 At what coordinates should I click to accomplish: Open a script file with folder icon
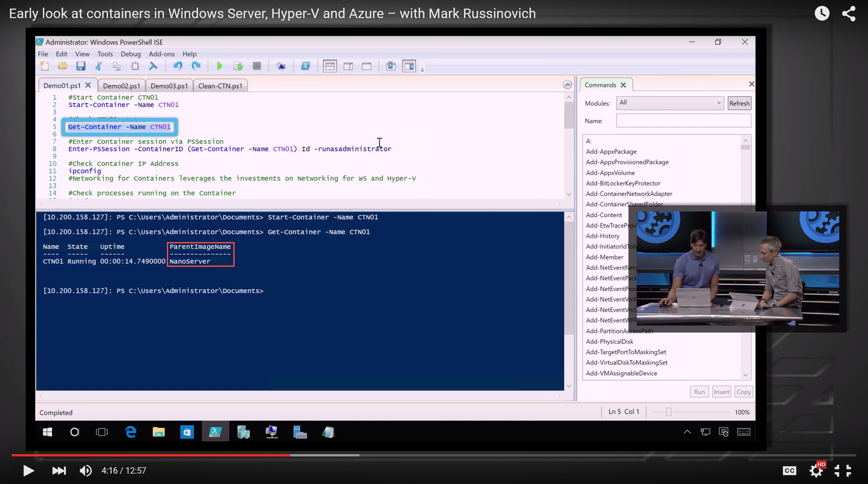pos(62,66)
